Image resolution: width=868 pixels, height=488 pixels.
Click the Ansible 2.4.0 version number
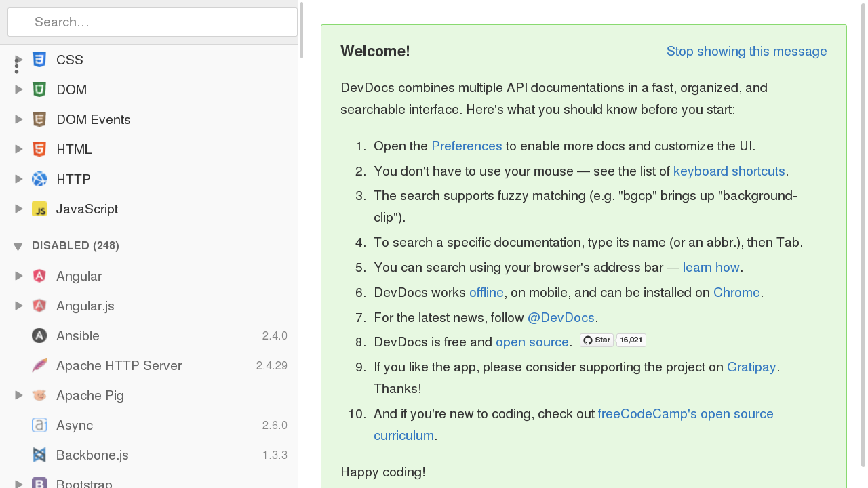click(275, 335)
